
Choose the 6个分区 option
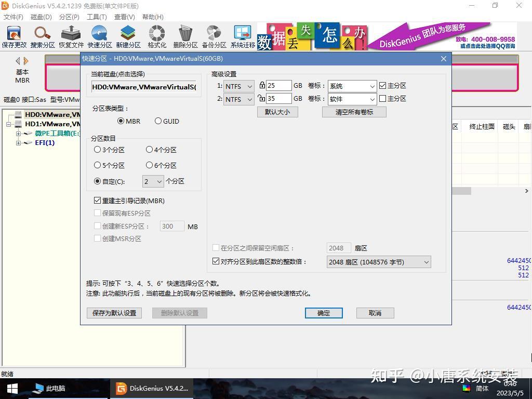click(x=161, y=165)
